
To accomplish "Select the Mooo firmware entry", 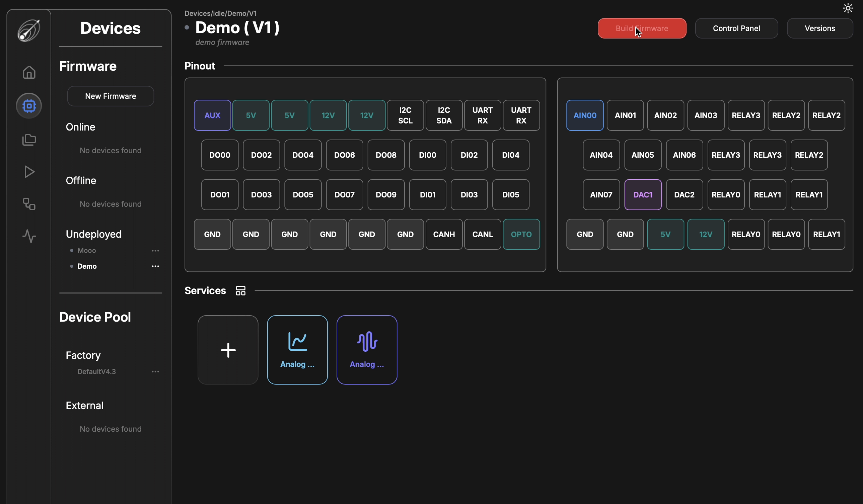I will [x=87, y=251].
